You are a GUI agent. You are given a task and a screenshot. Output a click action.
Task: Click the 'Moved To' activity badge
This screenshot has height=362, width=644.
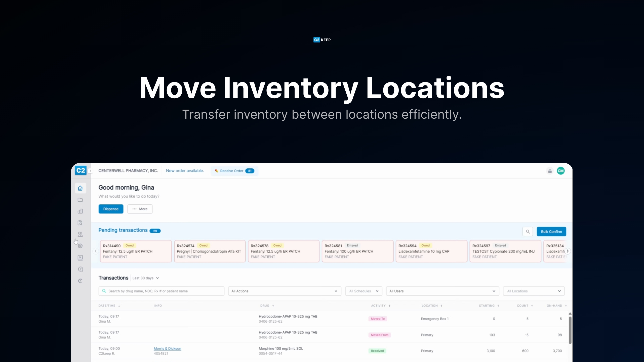378,319
